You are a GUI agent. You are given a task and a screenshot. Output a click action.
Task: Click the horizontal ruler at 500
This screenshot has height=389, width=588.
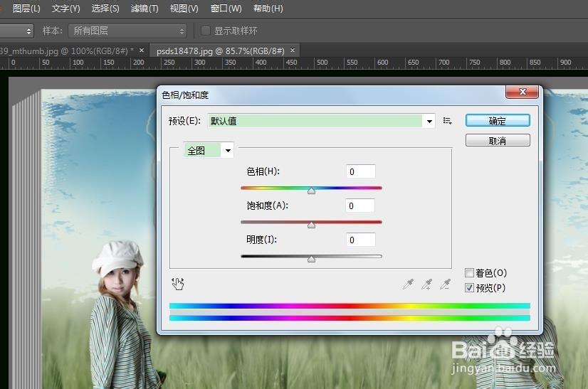[322, 63]
